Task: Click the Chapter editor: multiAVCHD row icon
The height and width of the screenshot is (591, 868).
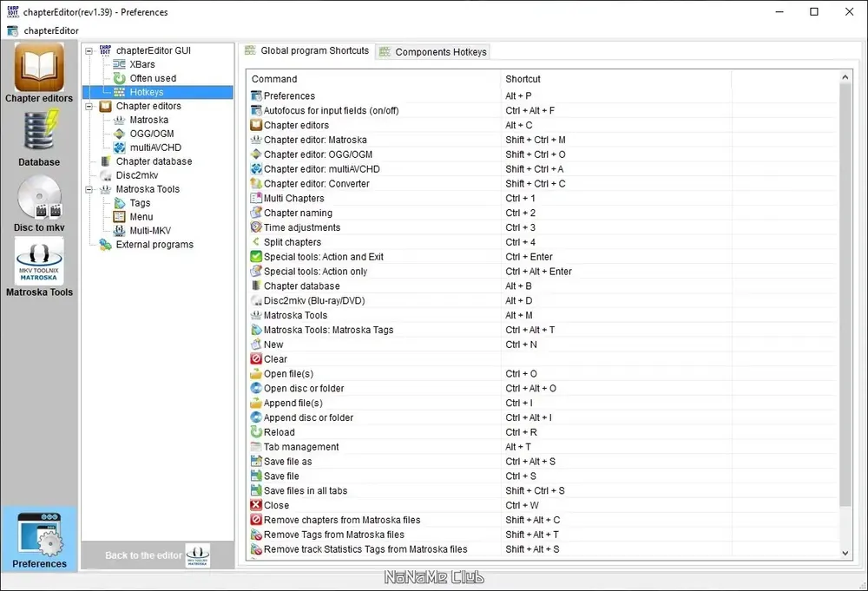Action: coord(256,168)
